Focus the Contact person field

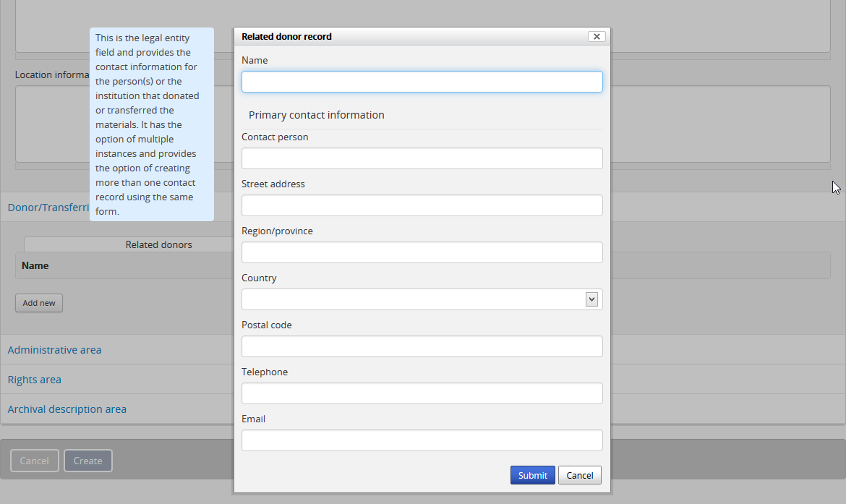point(422,158)
